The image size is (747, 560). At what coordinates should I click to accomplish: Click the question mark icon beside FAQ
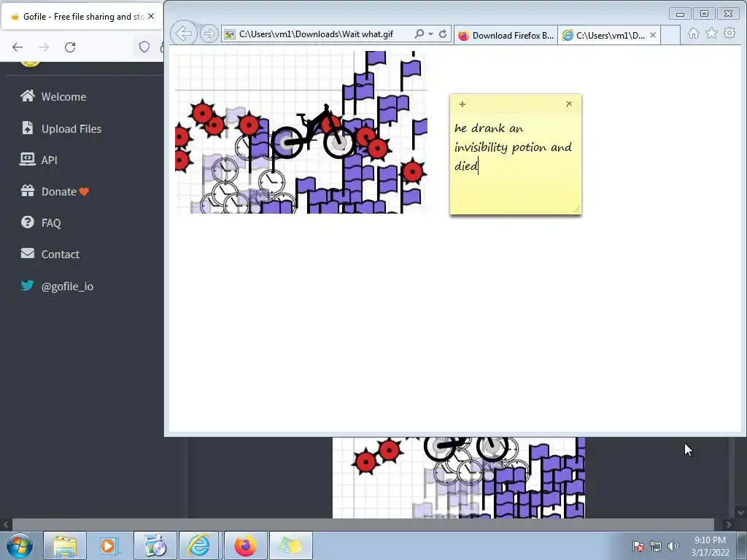[x=28, y=222]
